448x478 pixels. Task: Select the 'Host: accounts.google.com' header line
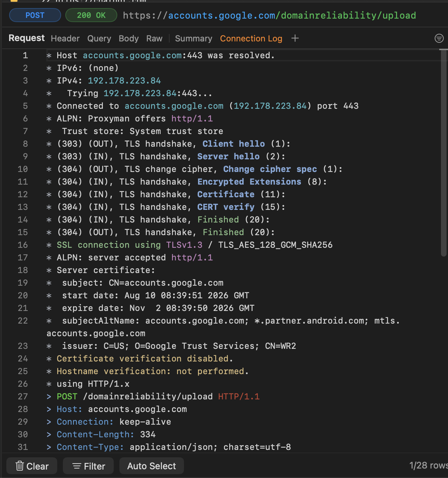(x=117, y=409)
